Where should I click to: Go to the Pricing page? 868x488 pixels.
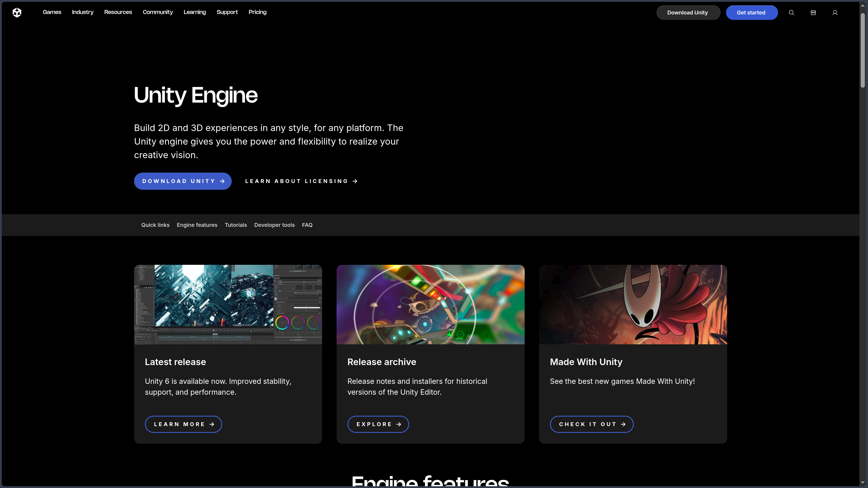257,12
